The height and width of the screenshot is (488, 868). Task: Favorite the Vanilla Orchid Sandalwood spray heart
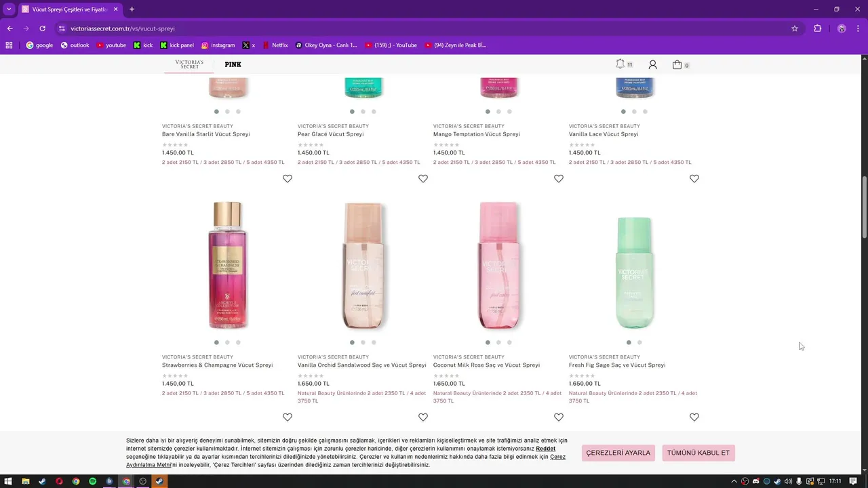pos(423,178)
